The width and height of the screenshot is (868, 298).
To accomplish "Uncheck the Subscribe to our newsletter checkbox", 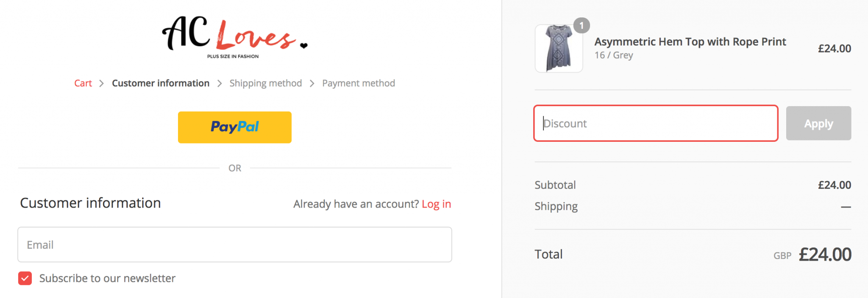I will point(25,278).
